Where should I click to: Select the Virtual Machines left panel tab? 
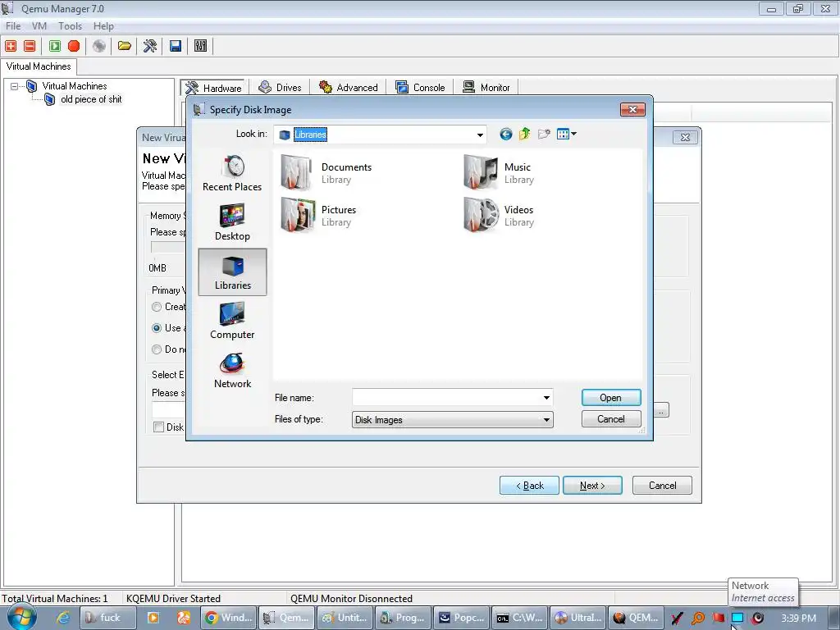(x=39, y=66)
